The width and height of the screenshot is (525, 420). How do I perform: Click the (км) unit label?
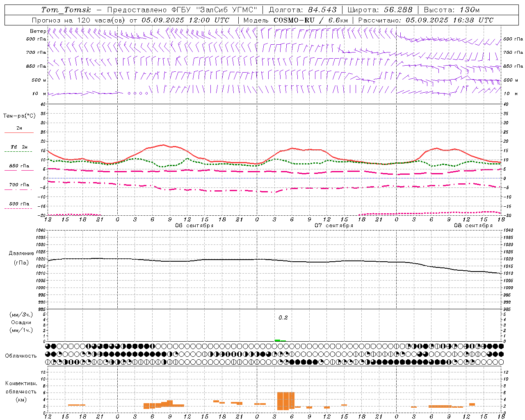click(x=21, y=399)
